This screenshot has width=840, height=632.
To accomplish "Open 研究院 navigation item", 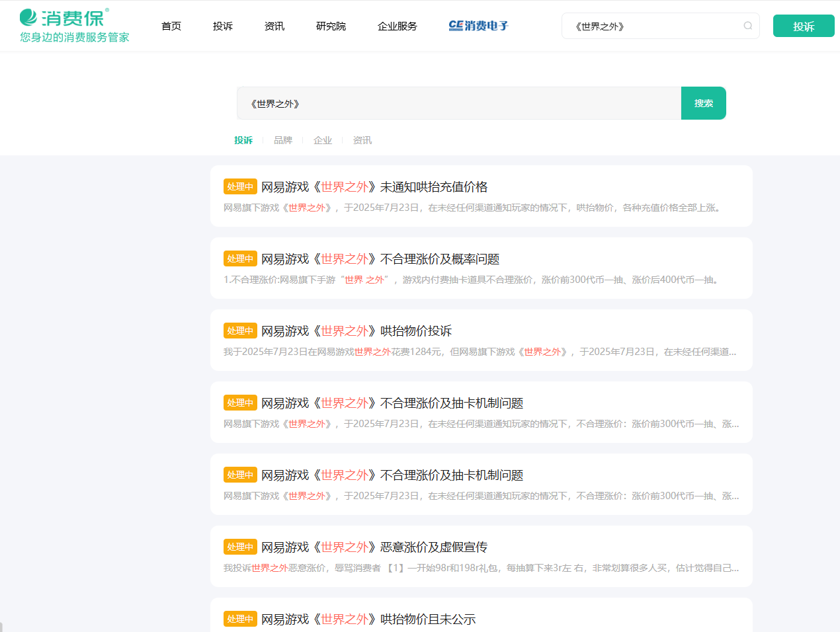I will pos(331,26).
